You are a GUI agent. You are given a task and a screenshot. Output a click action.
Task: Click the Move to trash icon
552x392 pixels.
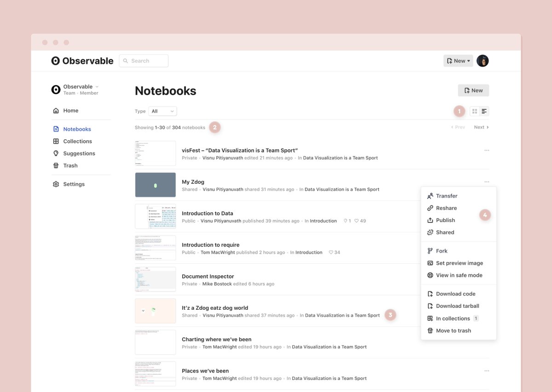430,331
